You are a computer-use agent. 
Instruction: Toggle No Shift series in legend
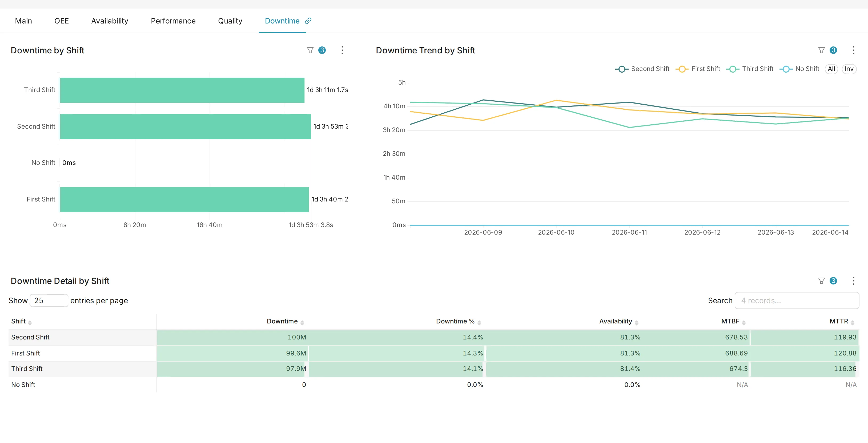pos(799,69)
